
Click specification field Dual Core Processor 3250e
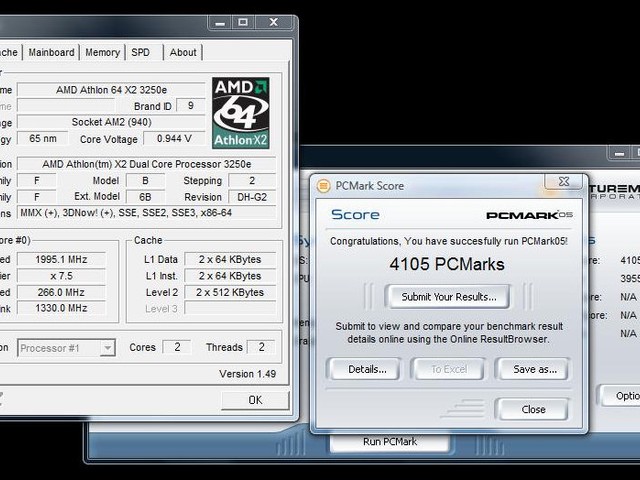pos(147,164)
